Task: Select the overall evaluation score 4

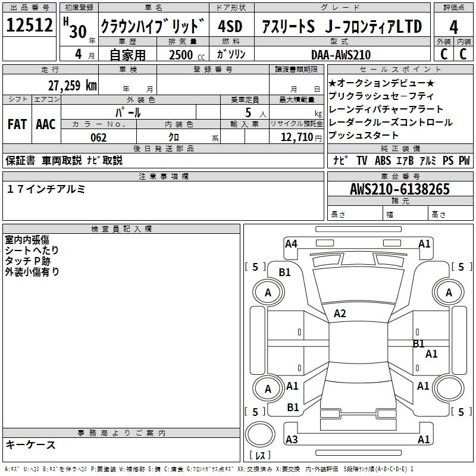Action: [453, 27]
